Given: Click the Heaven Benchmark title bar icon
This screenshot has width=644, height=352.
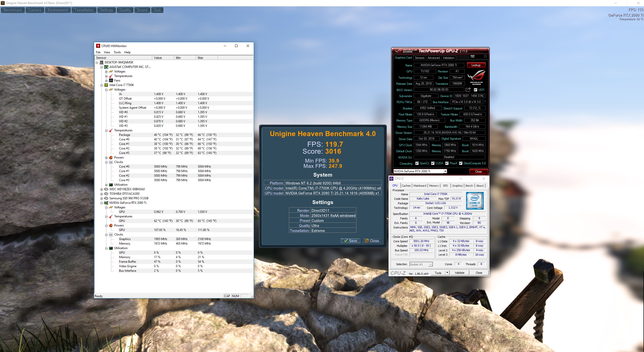Looking at the screenshot, I should point(3,3).
